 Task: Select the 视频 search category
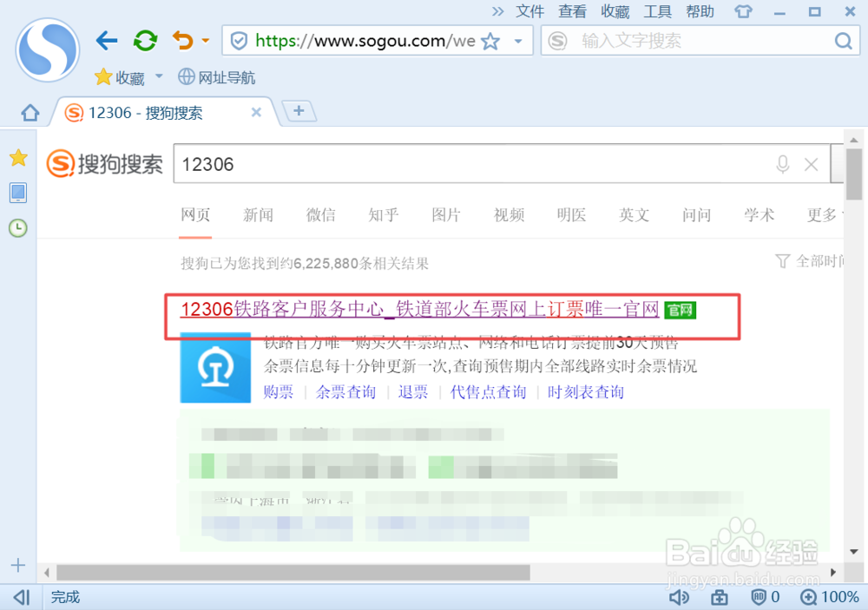coord(509,215)
